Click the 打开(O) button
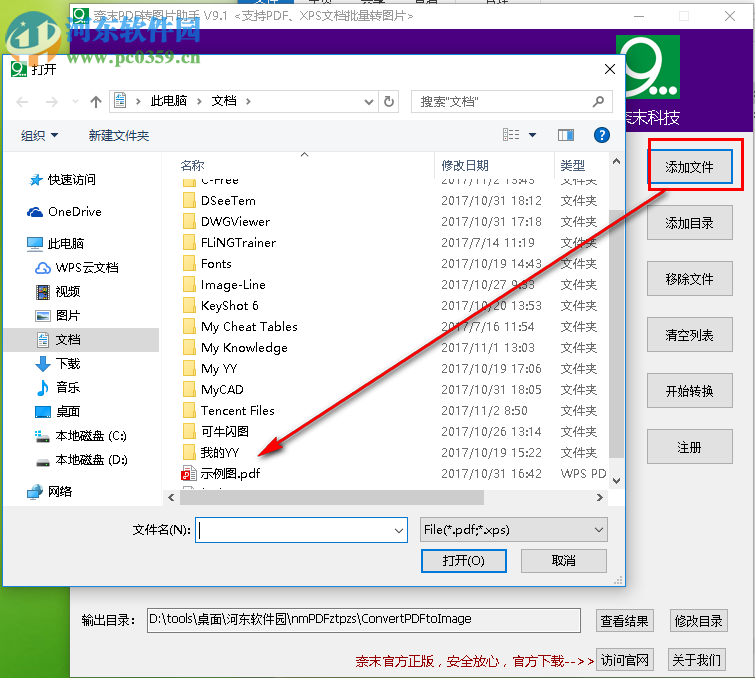755x678 pixels. (464, 561)
